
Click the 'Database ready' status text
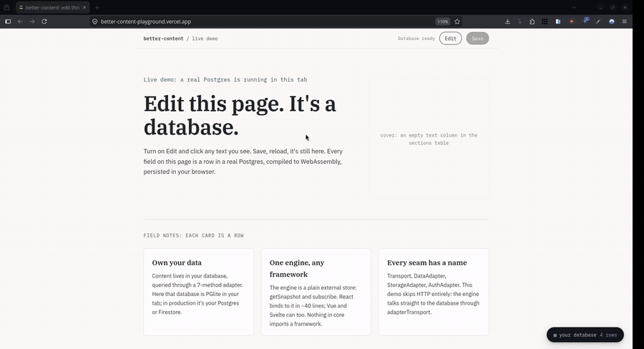click(416, 39)
